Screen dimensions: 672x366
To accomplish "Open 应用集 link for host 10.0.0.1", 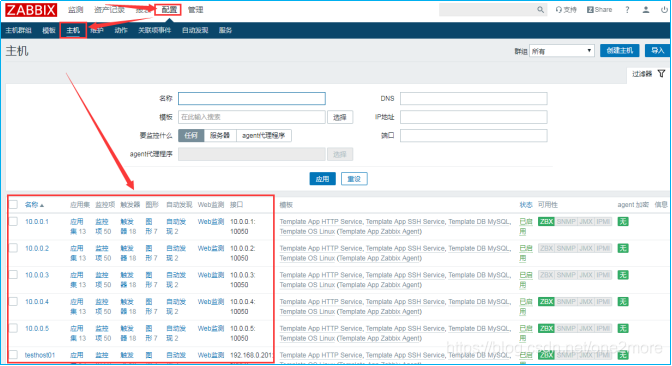I will point(78,226).
